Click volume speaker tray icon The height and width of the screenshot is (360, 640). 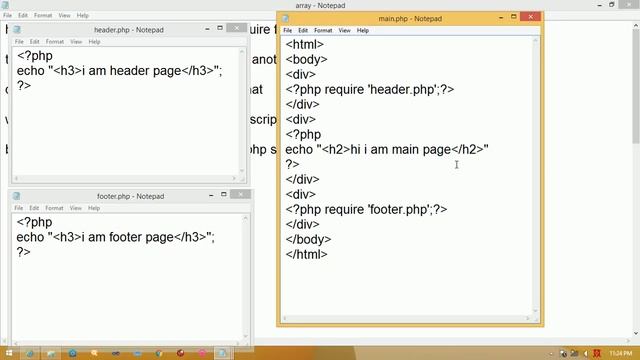[585, 353]
